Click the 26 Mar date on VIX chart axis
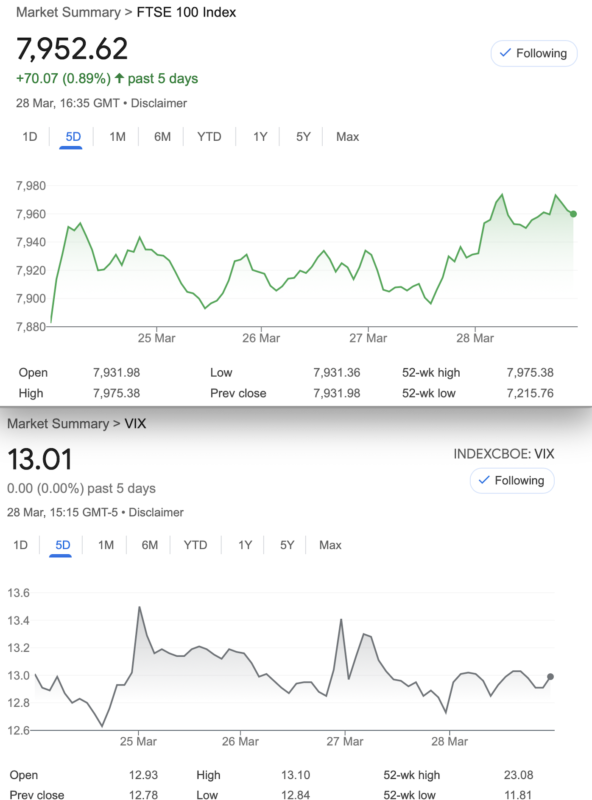Viewport: 592px width, 800px height. [x=240, y=741]
